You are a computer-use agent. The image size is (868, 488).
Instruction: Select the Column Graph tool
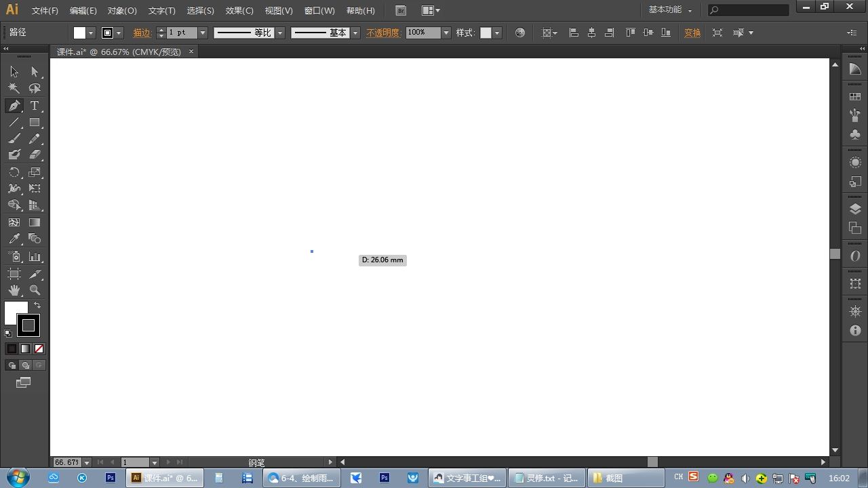pyautogui.click(x=35, y=257)
